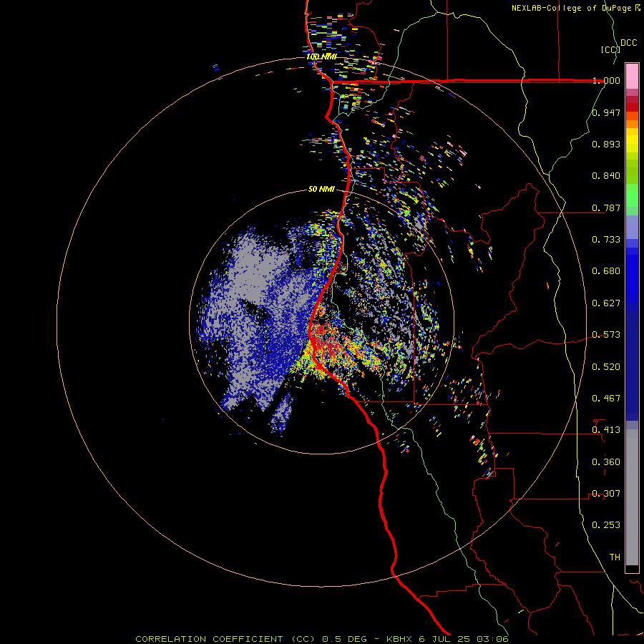Image resolution: width=644 pixels, height=644 pixels.
Task: Click the 0.893 legend value
Action: coord(606,144)
